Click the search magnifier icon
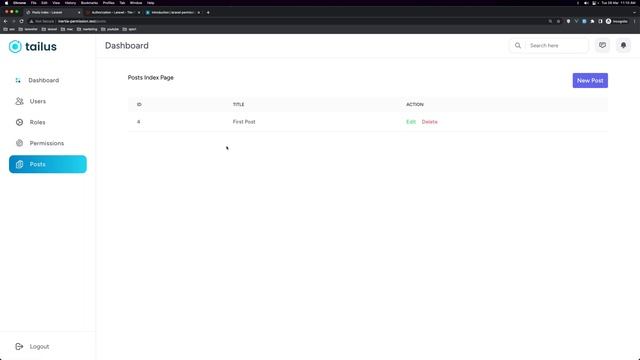Screen dimensions: 640x360 coord(518,46)
